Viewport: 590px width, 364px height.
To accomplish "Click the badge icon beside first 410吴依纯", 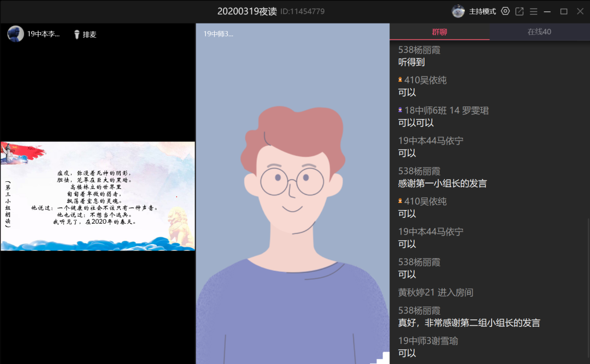I will [400, 80].
